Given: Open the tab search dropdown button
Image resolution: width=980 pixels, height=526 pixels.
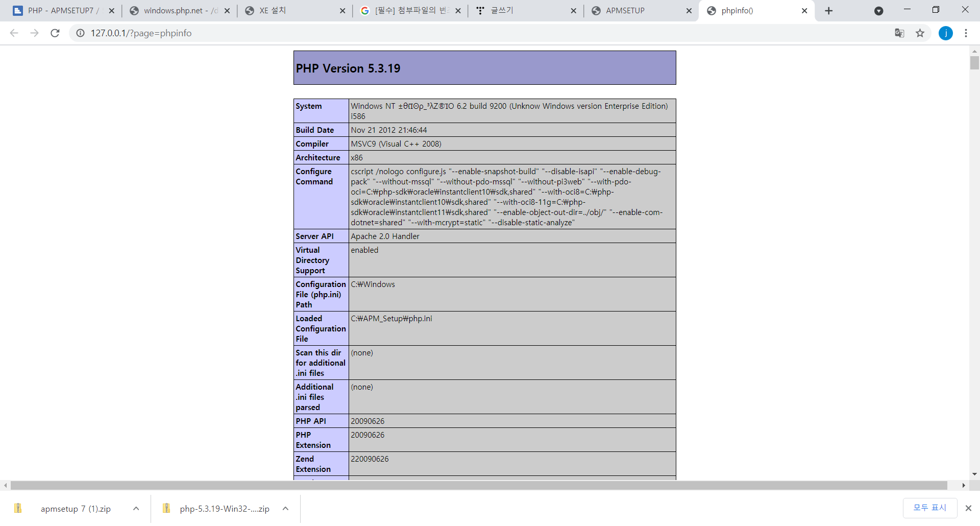Looking at the screenshot, I should click(878, 11).
